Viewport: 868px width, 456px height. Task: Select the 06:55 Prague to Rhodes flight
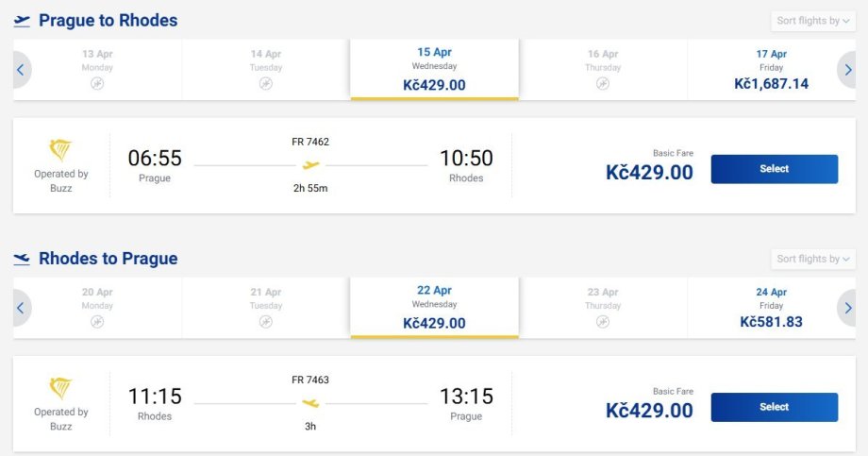click(774, 169)
